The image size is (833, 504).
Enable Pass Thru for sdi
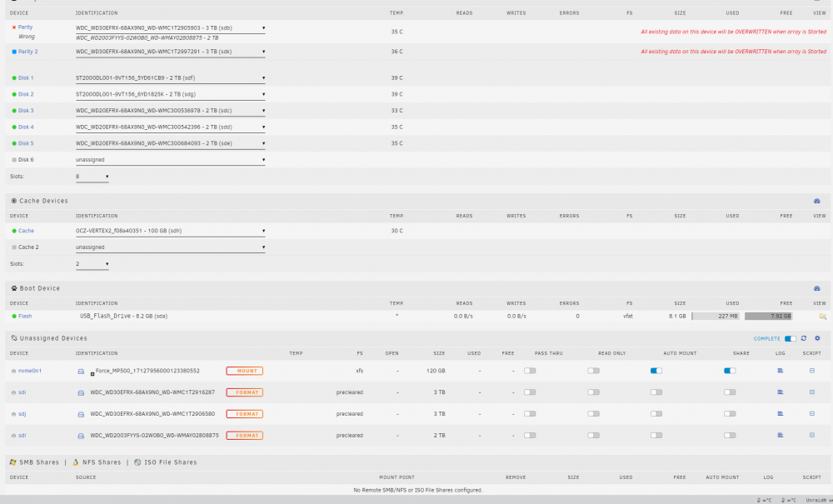pyautogui.click(x=530, y=392)
